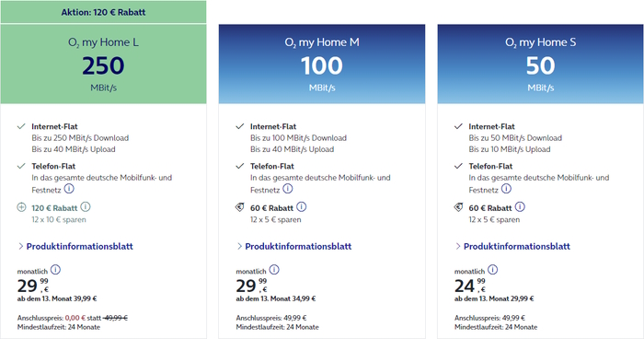Click Telefon-Flat checkmark in Home L
The width and height of the screenshot is (644, 339).
(x=21, y=166)
